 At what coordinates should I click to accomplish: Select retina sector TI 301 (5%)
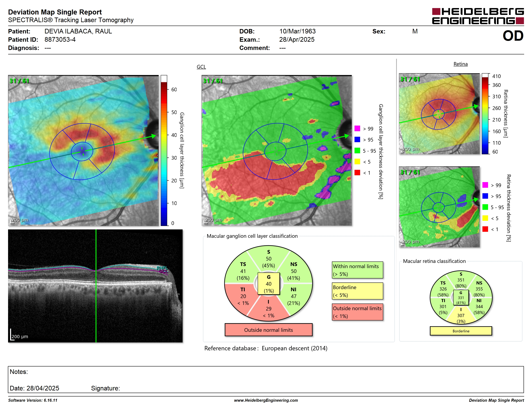(443, 307)
